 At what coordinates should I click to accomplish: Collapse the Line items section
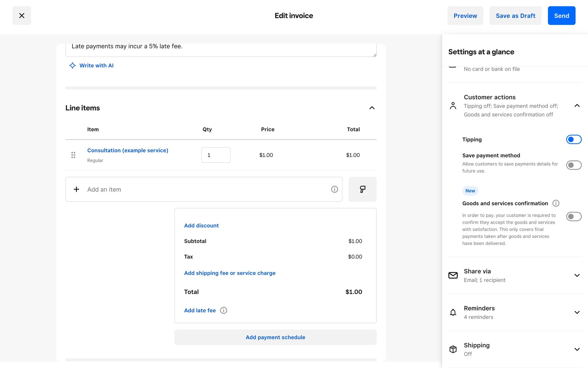(372, 108)
